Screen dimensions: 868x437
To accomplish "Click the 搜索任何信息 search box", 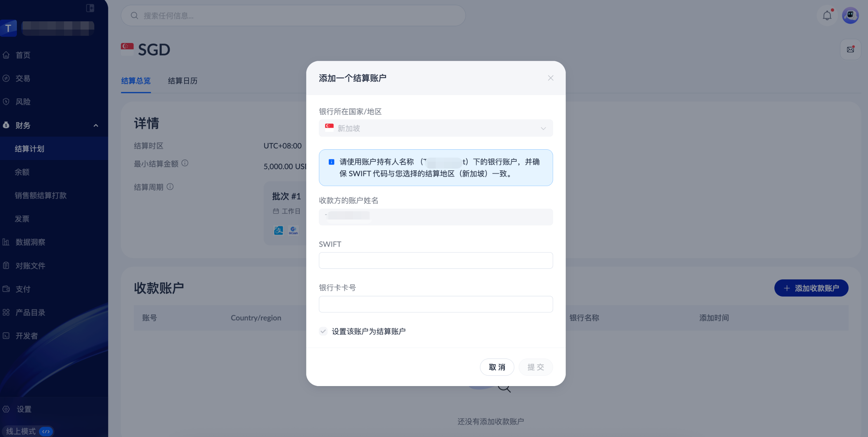I will [293, 15].
